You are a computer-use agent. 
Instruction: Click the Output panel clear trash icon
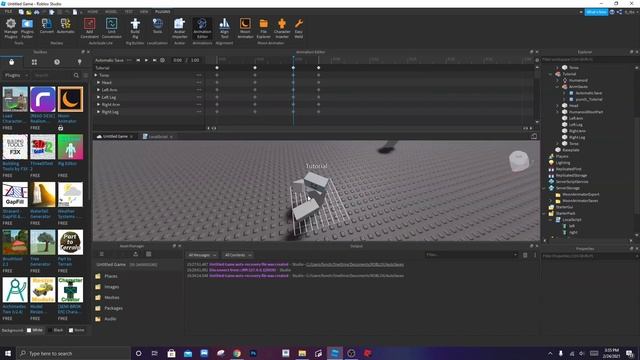[x=525, y=255]
